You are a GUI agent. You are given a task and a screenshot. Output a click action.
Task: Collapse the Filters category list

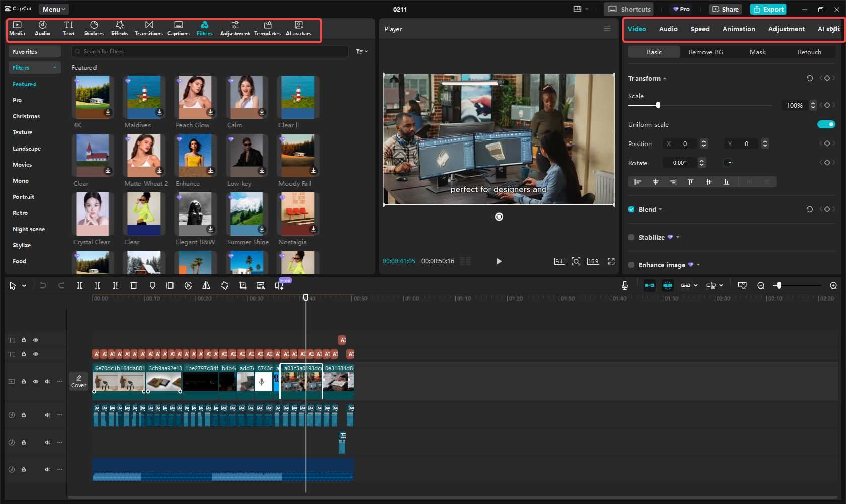54,68
